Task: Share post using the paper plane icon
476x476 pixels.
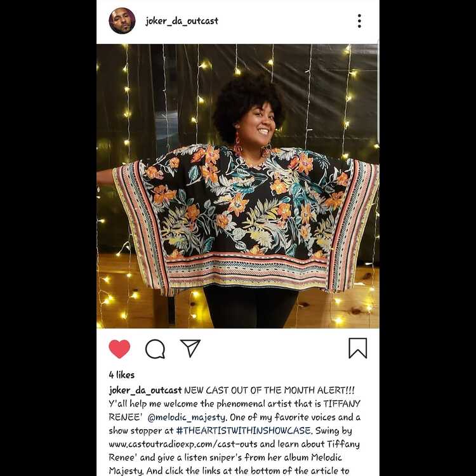Action: point(190,348)
